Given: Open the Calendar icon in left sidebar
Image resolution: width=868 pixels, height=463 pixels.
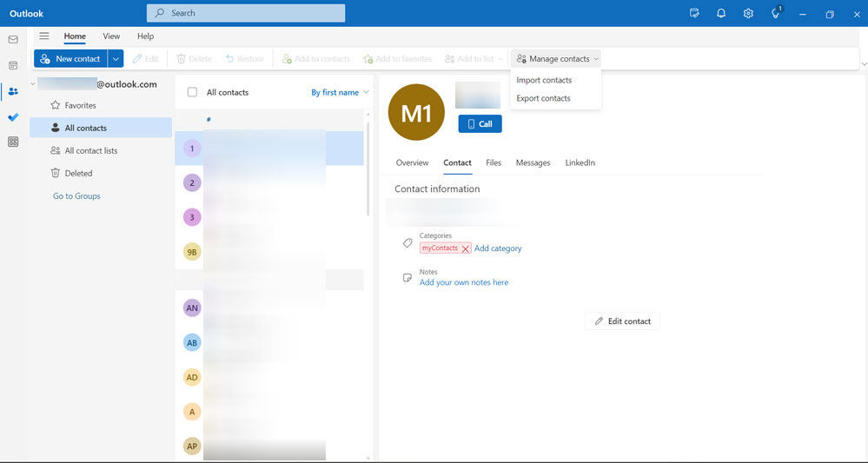Looking at the screenshot, I should (x=13, y=65).
